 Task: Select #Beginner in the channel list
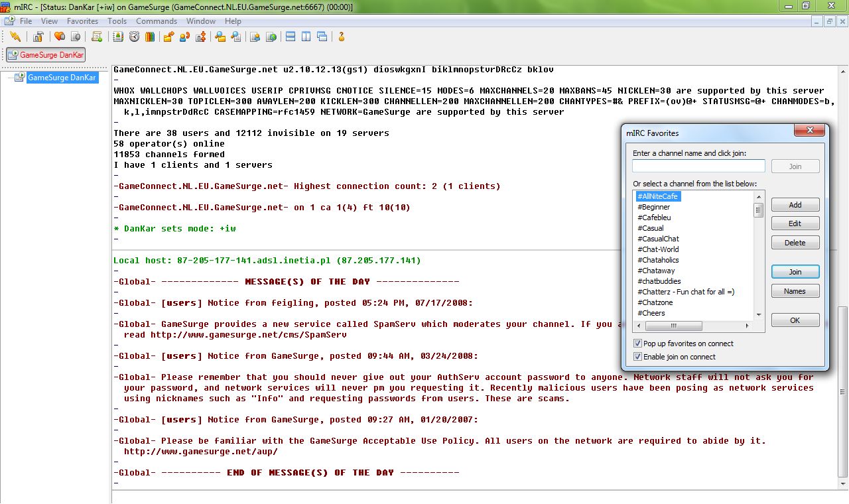click(x=653, y=207)
